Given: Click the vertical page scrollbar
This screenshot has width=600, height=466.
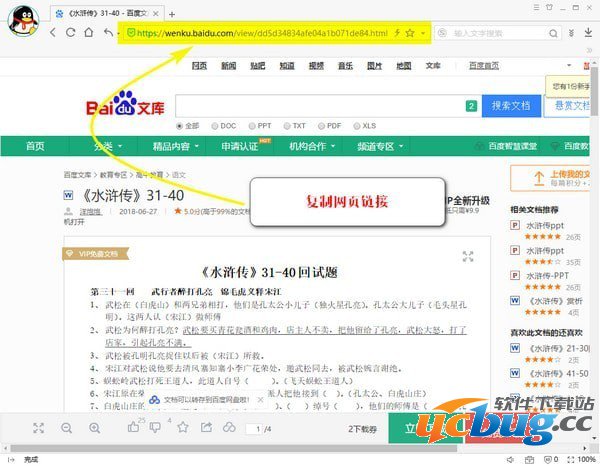Looking at the screenshot, I should pos(594,90).
